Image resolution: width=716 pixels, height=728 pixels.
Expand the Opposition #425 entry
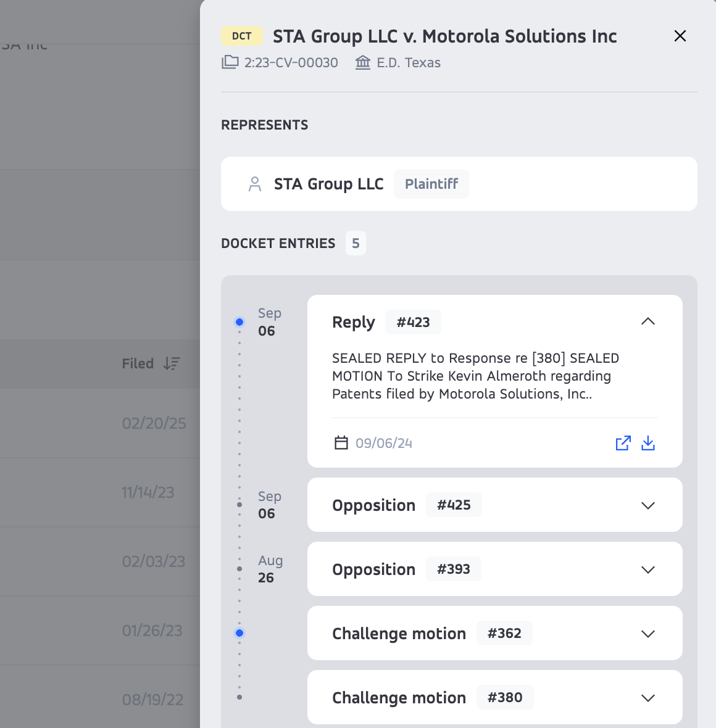[647, 505]
